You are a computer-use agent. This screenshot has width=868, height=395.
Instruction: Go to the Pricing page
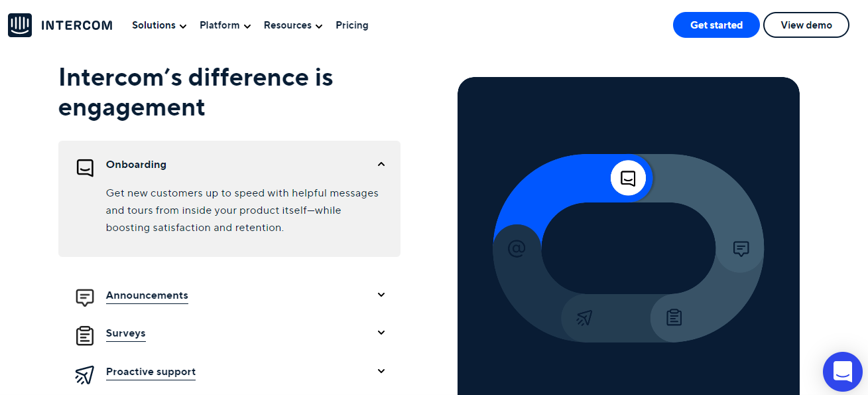coord(352,25)
